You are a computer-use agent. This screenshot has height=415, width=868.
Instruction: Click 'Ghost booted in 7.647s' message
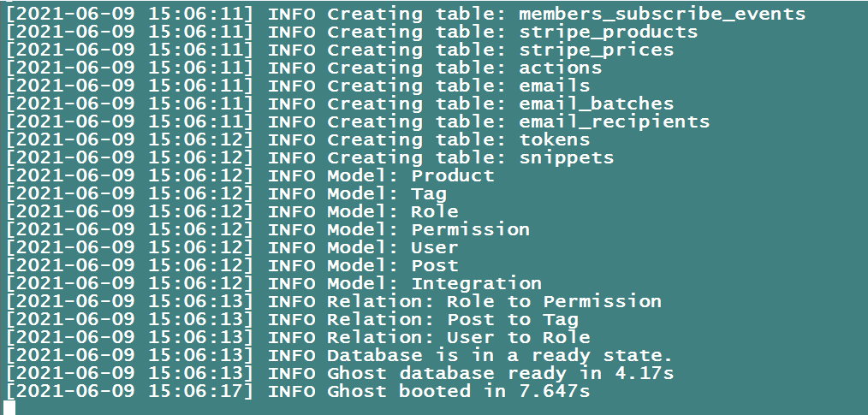tap(458, 391)
